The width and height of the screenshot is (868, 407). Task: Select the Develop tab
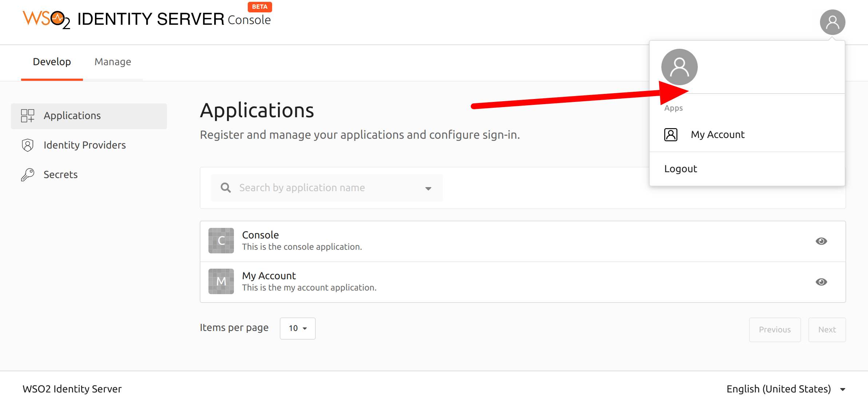click(x=52, y=62)
